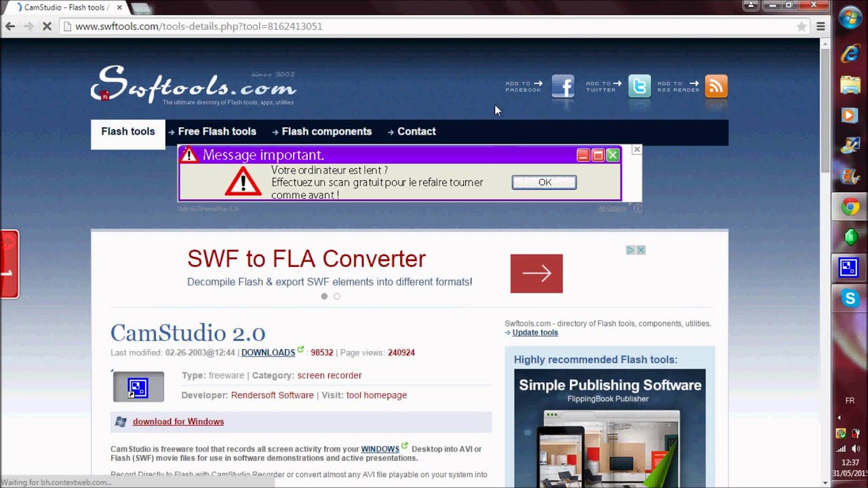Click the red arrow button on SWF to FLA ad
The image size is (868, 488).
pos(536,274)
